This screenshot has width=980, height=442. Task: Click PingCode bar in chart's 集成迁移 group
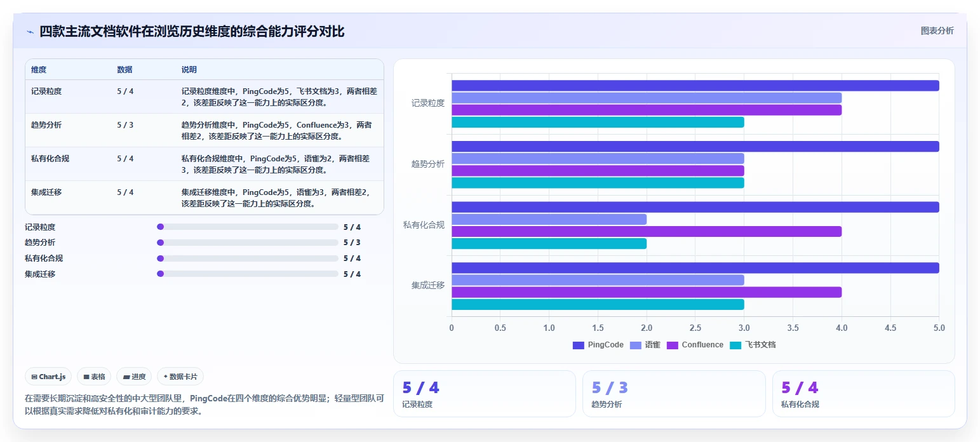(x=695, y=268)
